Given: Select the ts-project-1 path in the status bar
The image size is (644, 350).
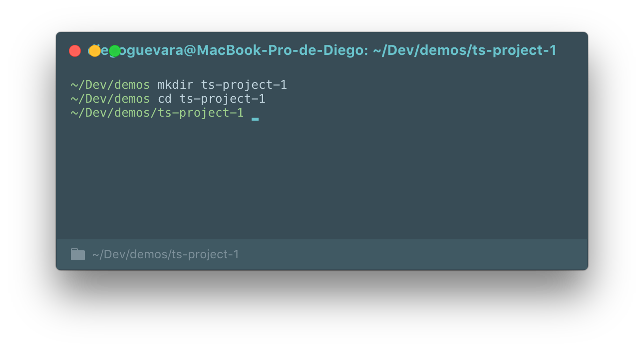Looking at the screenshot, I should pyautogui.click(x=165, y=254).
